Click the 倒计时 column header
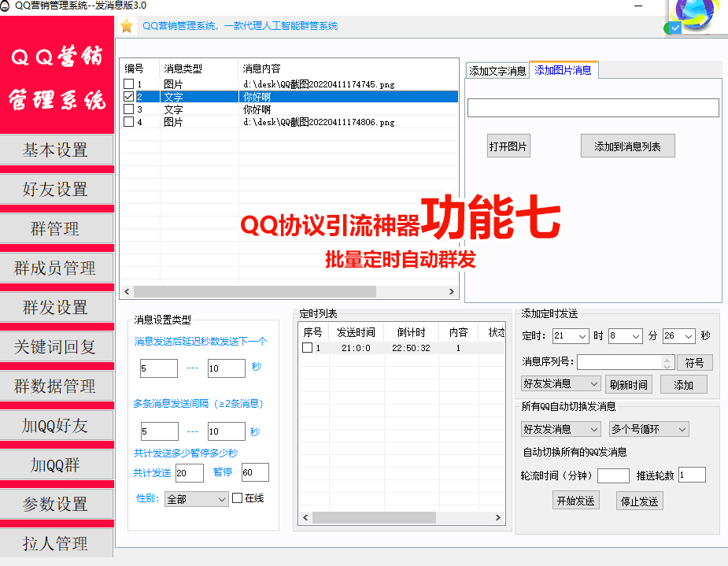The height and width of the screenshot is (566, 728). click(x=412, y=332)
